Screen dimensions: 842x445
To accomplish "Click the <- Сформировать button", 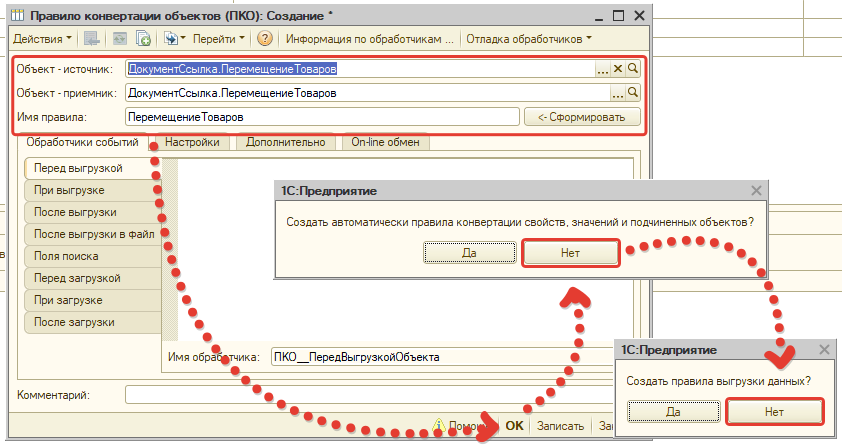I will [582, 117].
